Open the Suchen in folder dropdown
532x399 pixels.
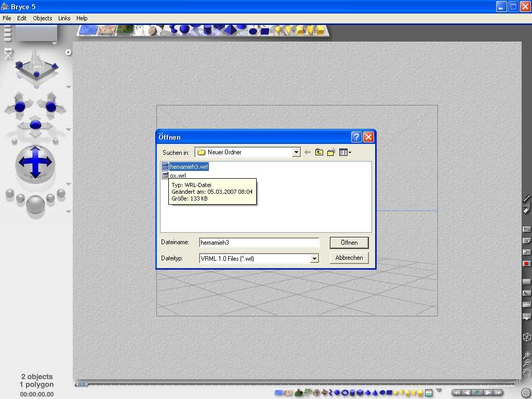coord(296,152)
